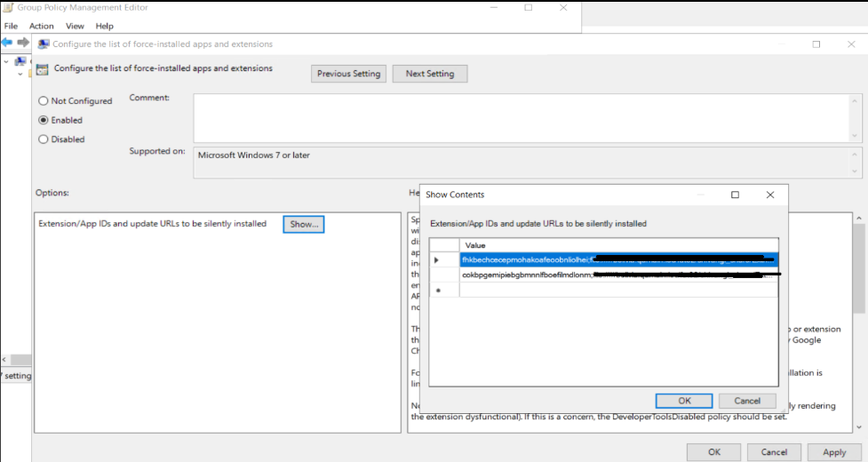Viewport: 868px width, 462px height.
Task: Click the Show... button in Options
Action: (304, 224)
